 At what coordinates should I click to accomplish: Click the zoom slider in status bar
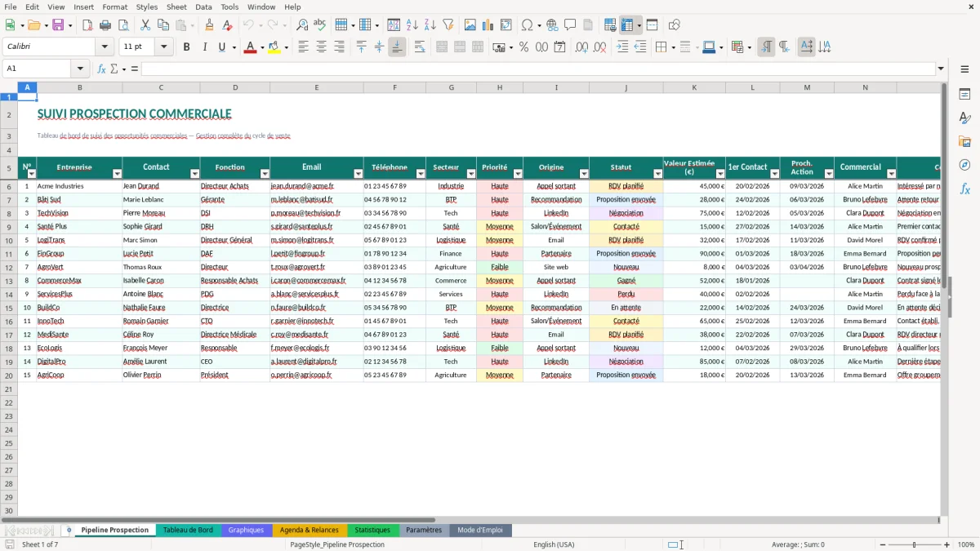[914, 544]
